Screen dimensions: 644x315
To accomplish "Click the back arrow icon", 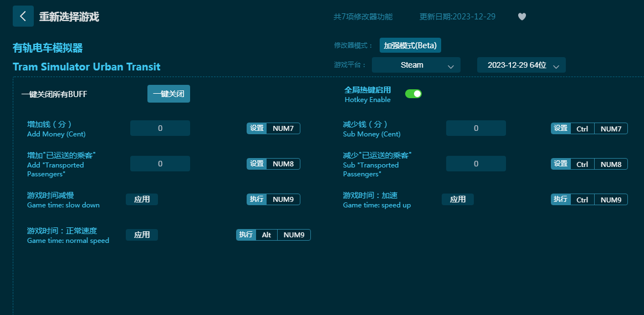I will [x=23, y=16].
